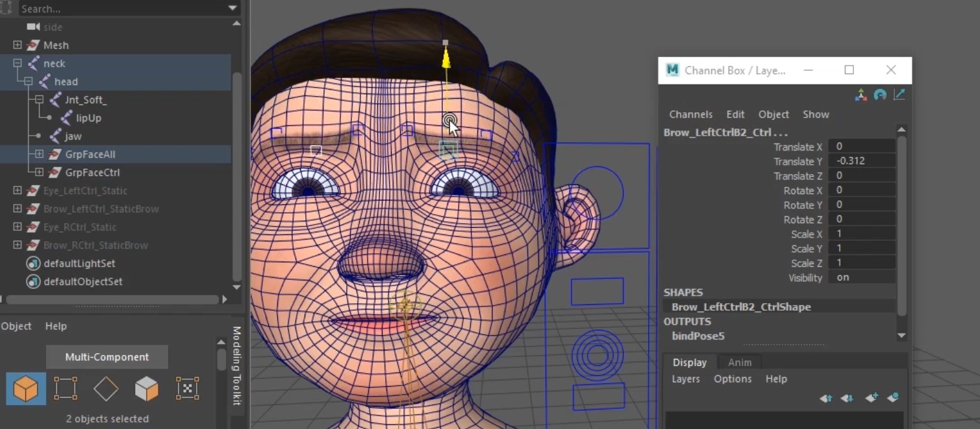Open the Channels menu

click(690, 114)
